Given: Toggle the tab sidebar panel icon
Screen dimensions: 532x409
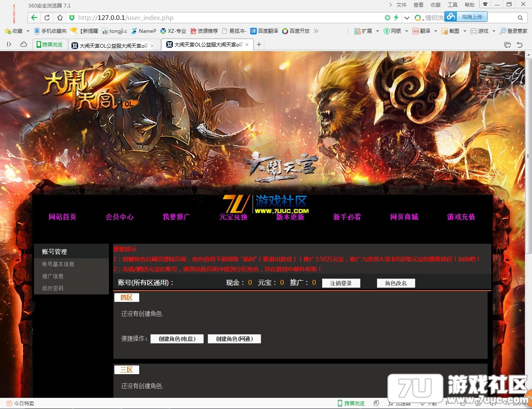Looking at the screenshot, I should [9, 44].
